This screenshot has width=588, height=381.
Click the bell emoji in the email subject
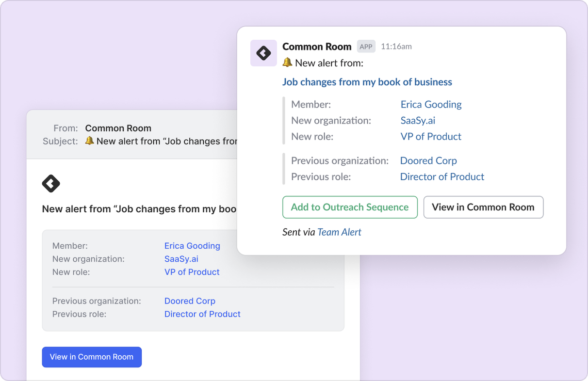[x=89, y=141]
